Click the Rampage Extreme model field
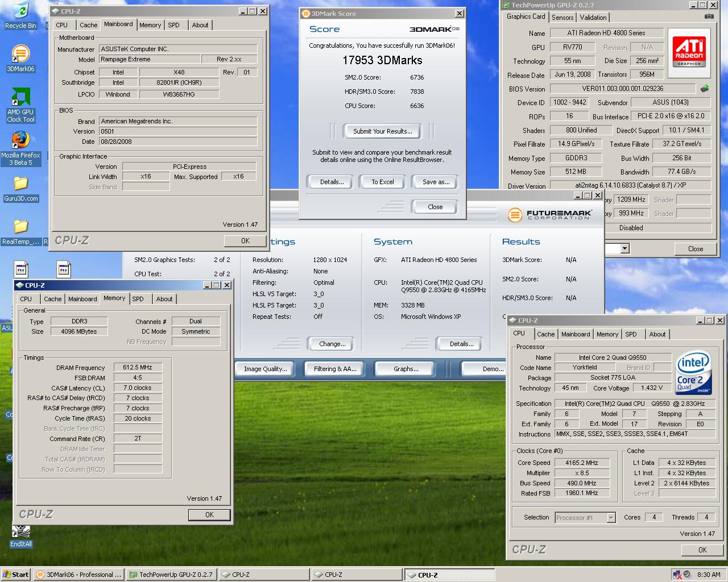Viewport: 728px width, 582px height. click(x=150, y=59)
